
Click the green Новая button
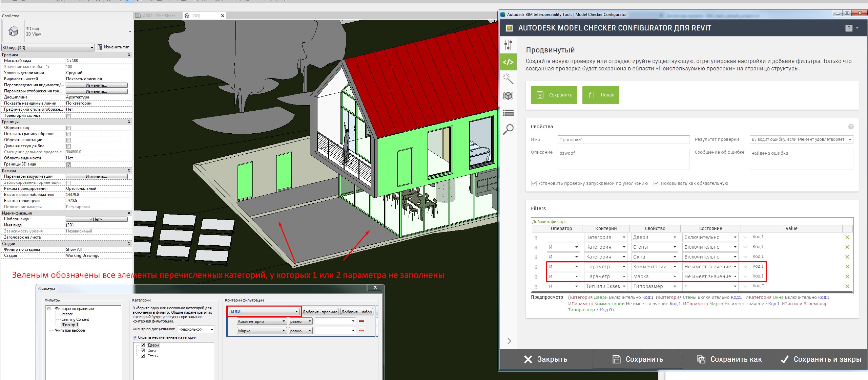point(601,95)
